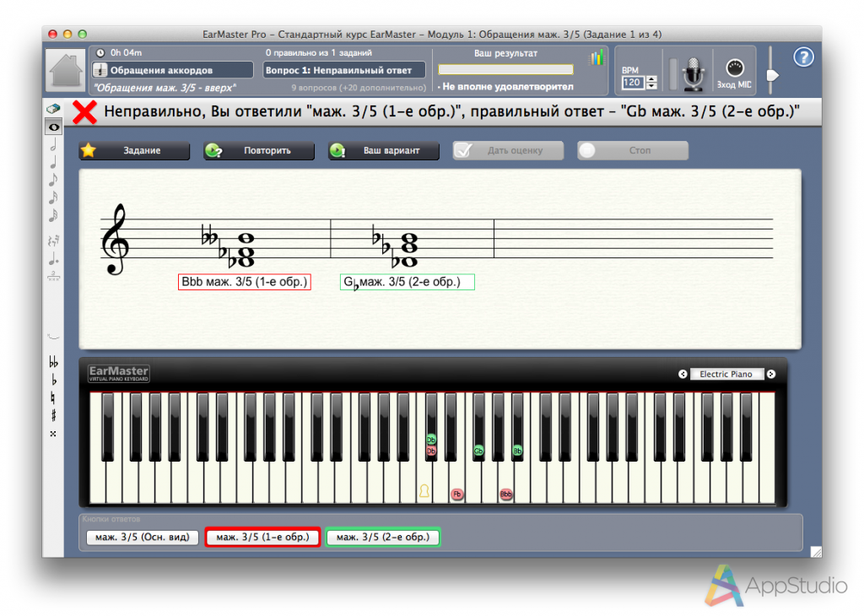Image resolution: width=864 pixels, height=616 pixels.
Task: Select the eraser tool in notation sidebar
Action: tap(53, 109)
